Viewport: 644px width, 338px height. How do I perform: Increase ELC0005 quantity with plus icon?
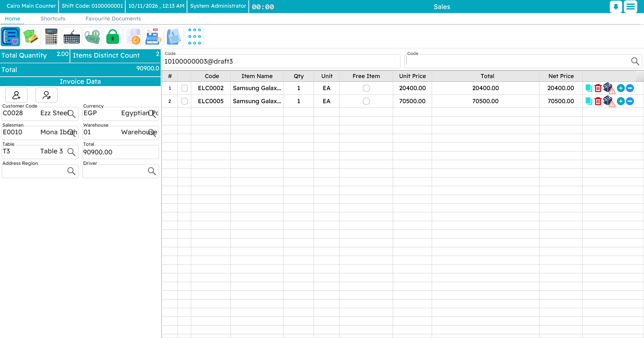621,101
